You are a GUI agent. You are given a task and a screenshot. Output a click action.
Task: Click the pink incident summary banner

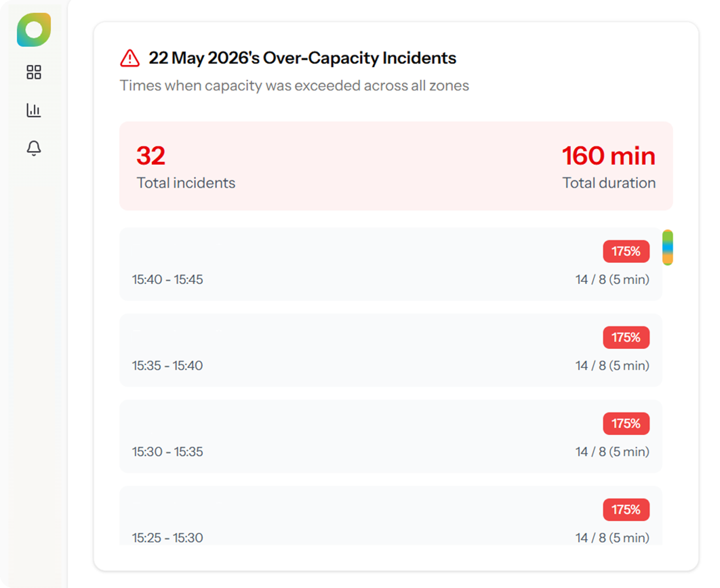click(397, 166)
